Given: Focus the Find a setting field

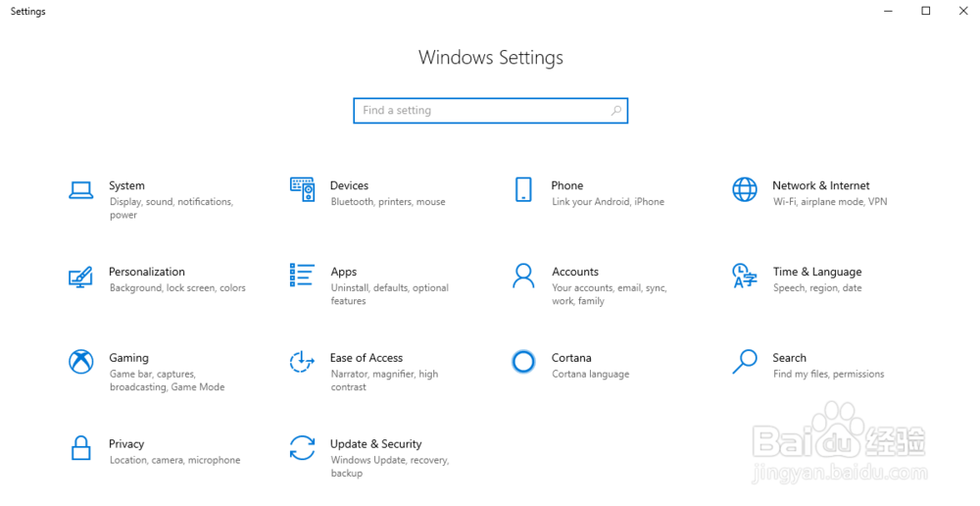Looking at the screenshot, I should pos(491,111).
